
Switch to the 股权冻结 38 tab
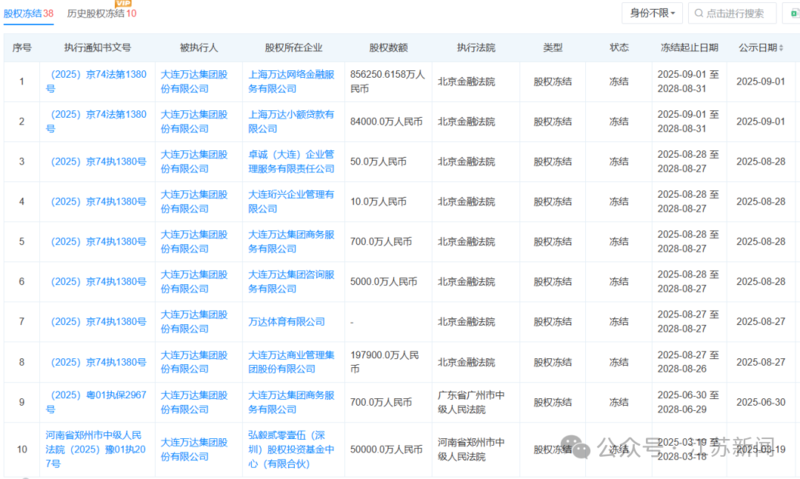coord(29,13)
